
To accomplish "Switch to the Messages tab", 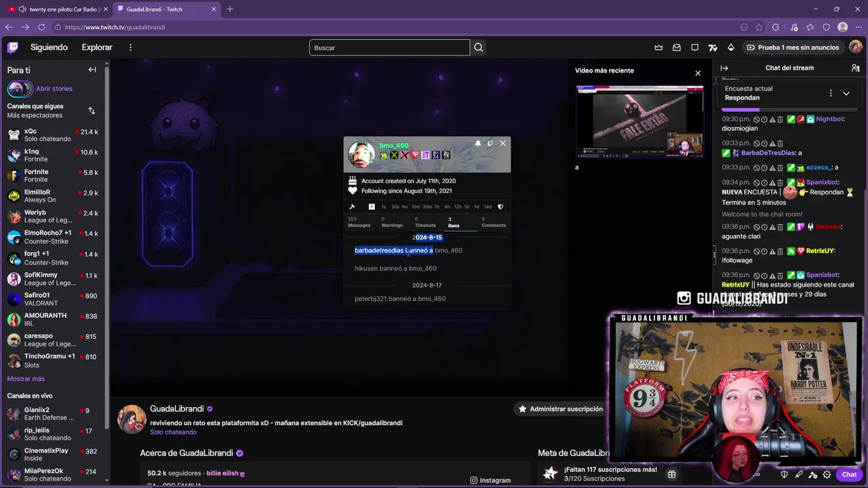I will [x=359, y=222].
